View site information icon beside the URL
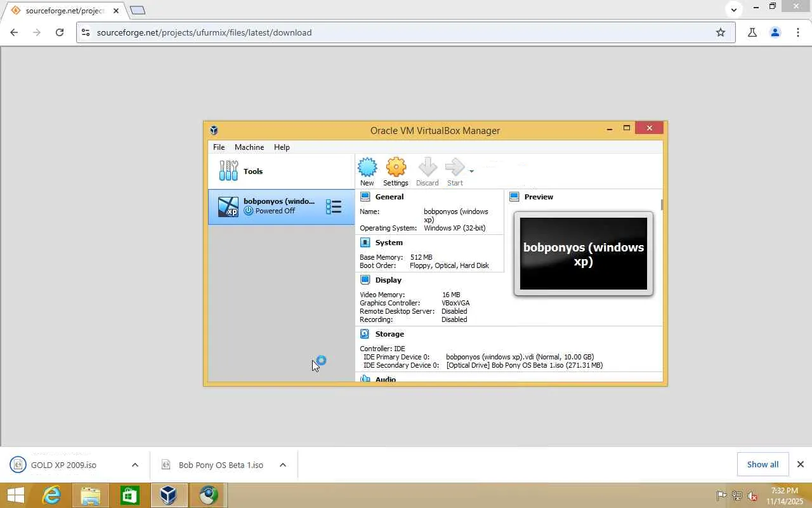 tap(86, 32)
